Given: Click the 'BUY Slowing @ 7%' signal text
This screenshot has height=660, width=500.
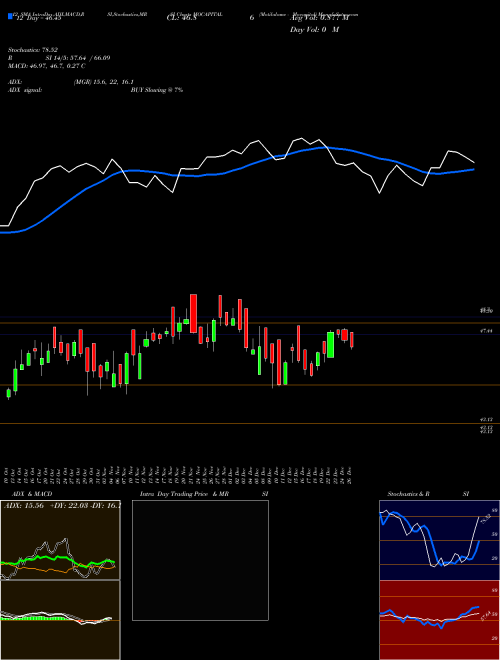Looking at the screenshot, I should [x=157, y=90].
